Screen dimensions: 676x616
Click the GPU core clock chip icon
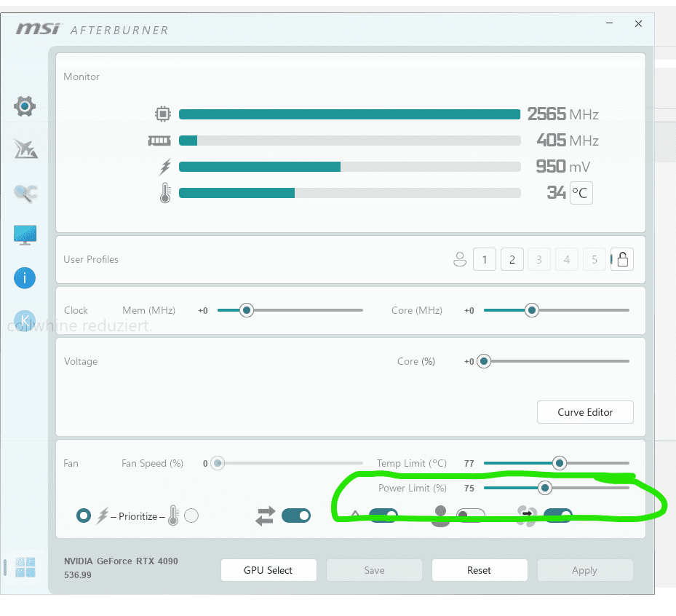click(x=163, y=114)
